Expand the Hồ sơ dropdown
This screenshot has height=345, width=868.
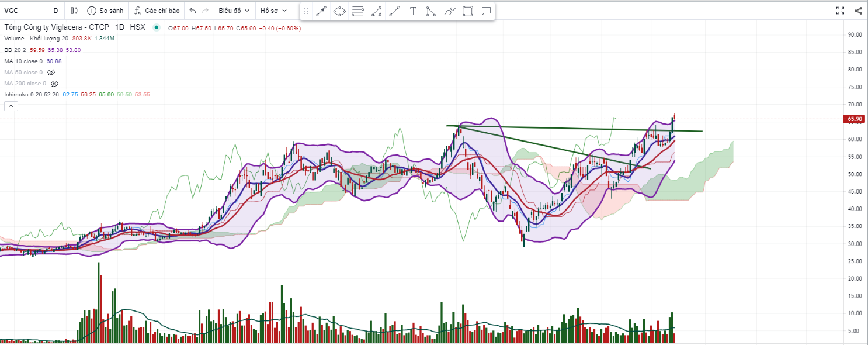[273, 11]
